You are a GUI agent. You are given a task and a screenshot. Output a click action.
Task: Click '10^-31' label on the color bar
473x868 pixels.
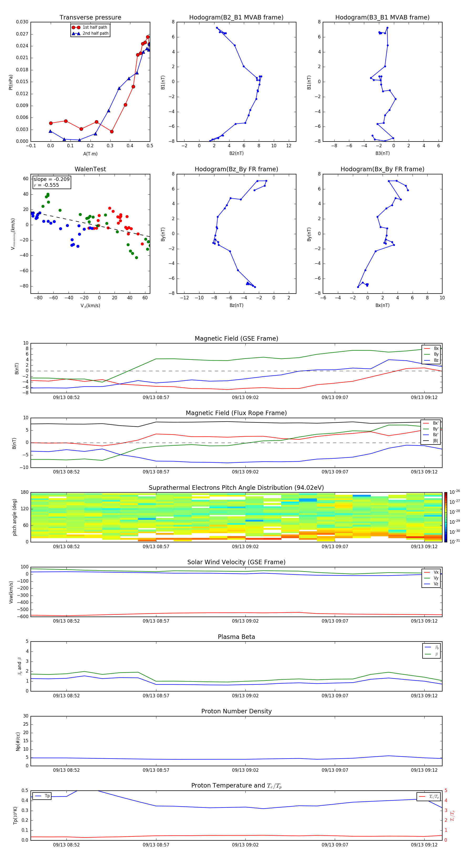click(455, 542)
